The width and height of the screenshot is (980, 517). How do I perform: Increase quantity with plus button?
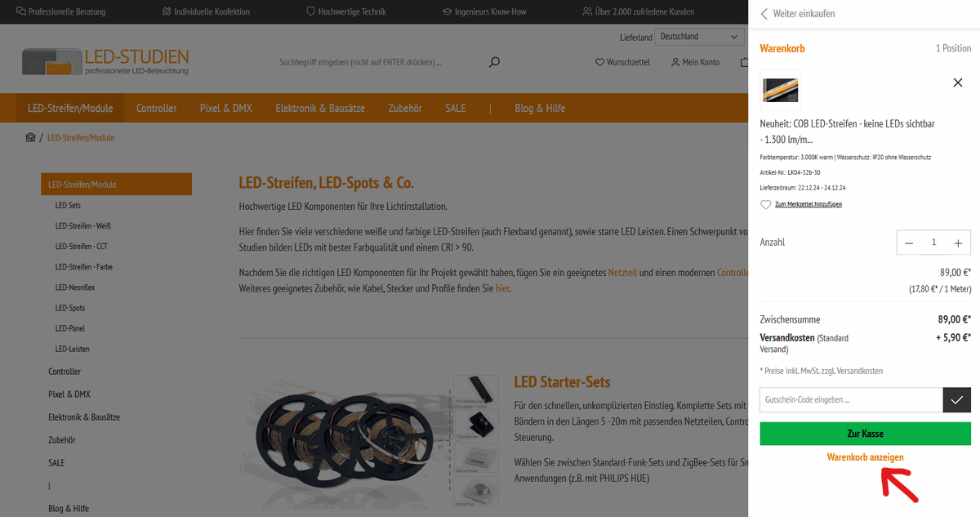point(958,243)
